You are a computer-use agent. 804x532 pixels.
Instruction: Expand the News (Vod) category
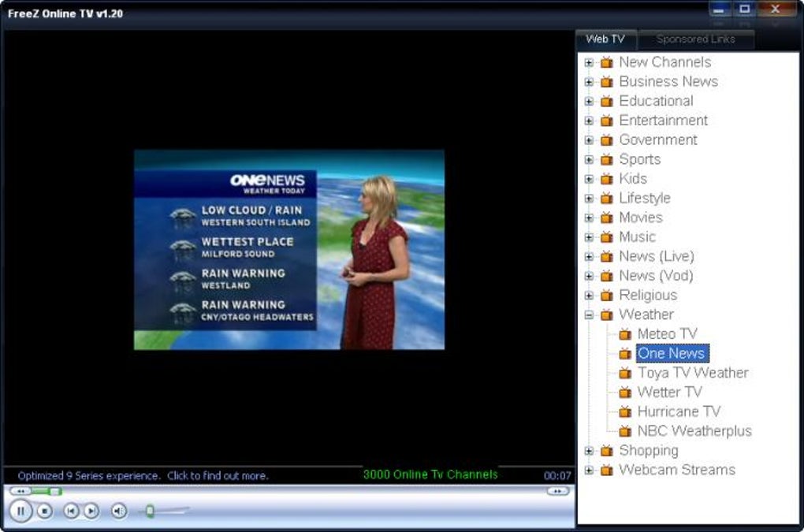(x=589, y=277)
